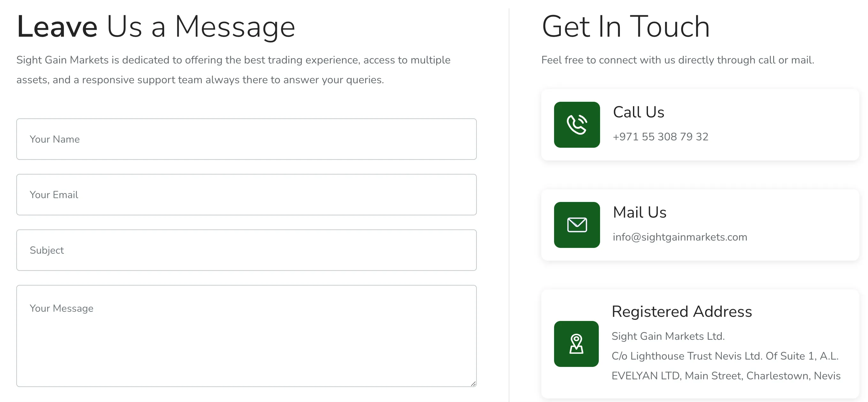Focus the Subject input field
This screenshot has height=402, width=868.
(x=246, y=250)
